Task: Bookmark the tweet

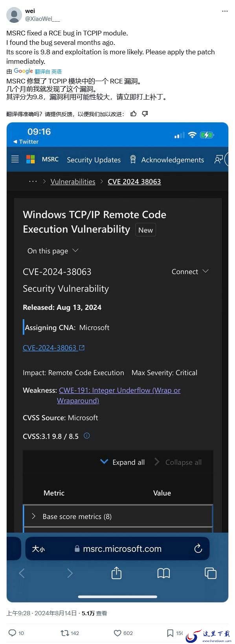Action: pyautogui.click(x=170, y=633)
